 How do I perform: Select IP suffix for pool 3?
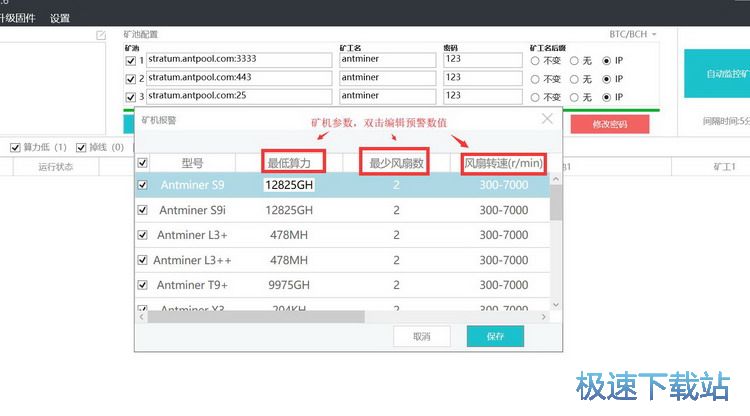607,97
